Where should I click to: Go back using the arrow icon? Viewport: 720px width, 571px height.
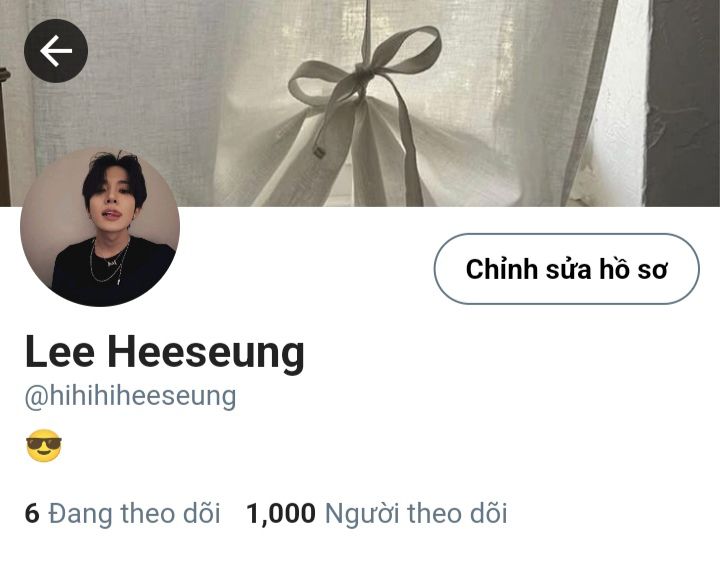(56, 50)
